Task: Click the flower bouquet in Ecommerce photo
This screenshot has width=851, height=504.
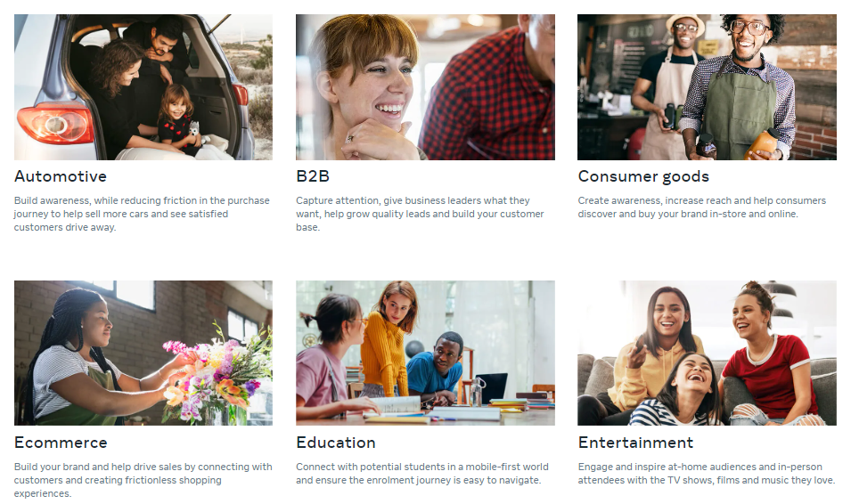Action: tap(217, 374)
